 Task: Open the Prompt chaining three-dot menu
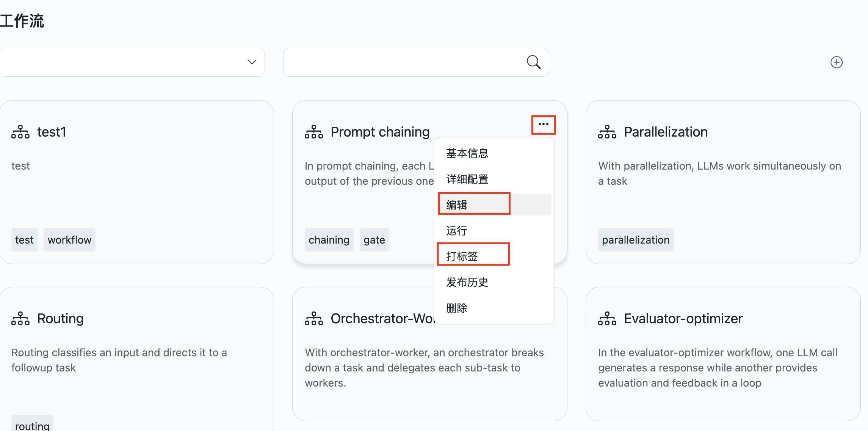pos(543,124)
